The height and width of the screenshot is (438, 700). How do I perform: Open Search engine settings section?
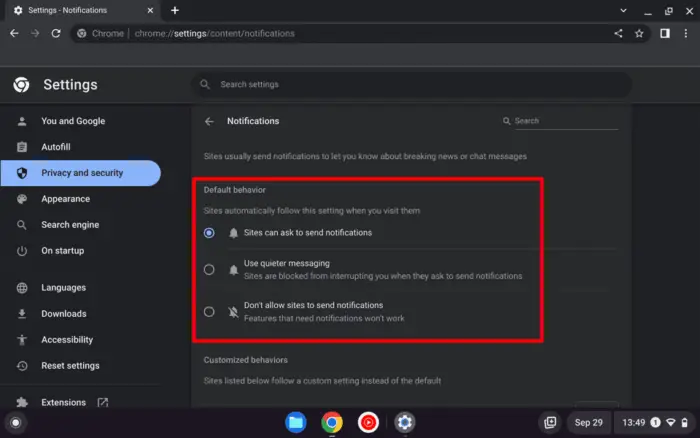click(x=70, y=225)
